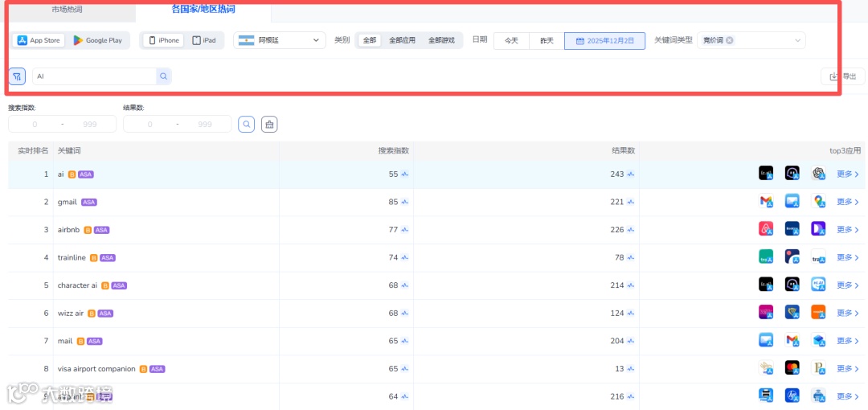The height and width of the screenshot is (410, 868).
Task: Expand 更多 for airbnb row
Action: point(848,229)
